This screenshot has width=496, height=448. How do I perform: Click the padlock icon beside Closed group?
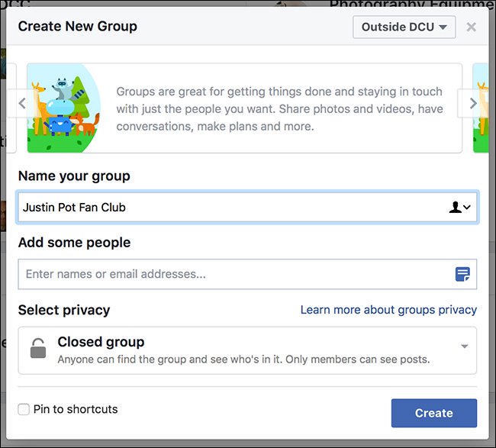(37, 349)
